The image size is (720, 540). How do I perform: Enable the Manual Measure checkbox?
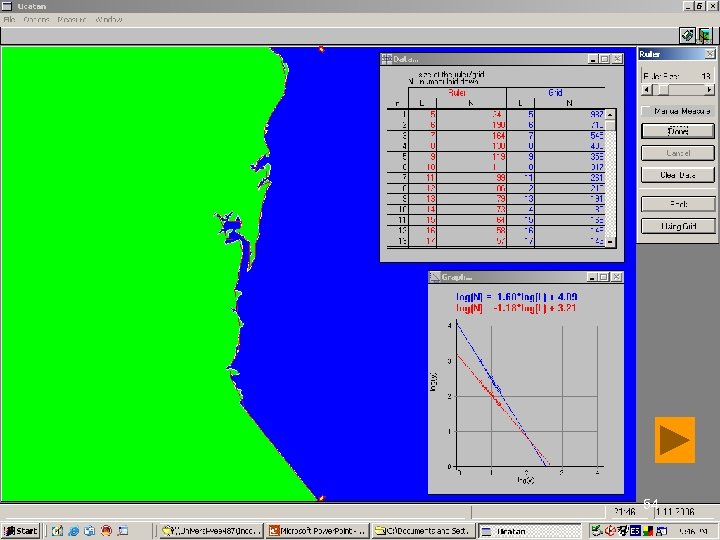(646, 111)
